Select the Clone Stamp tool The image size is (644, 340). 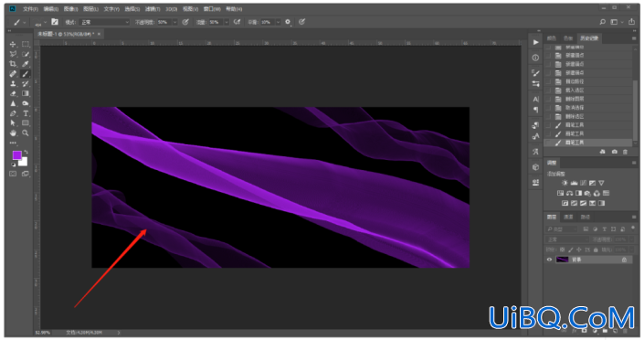click(13, 84)
